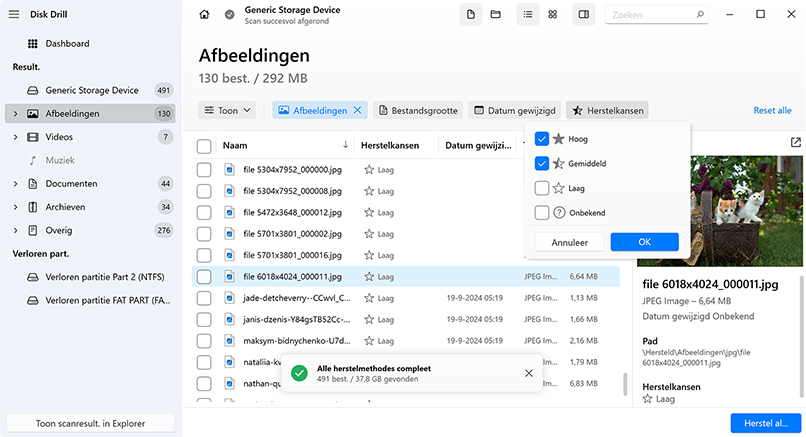Open the Herstelkansen filter dropdown
Image resolution: width=806 pixels, height=437 pixels.
click(608, 110)
